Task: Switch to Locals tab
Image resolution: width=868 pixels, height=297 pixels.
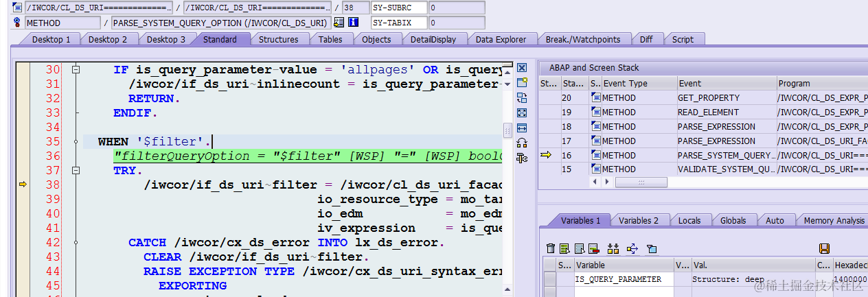Action: pyautogui.click(x=689, y=220)
